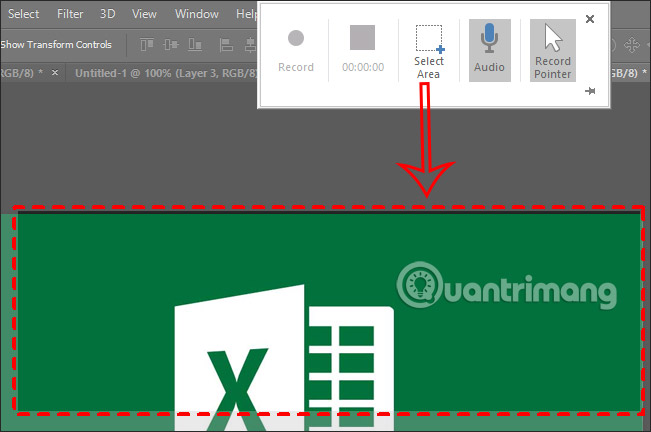
Task: Start recording with the Record button
Action: (x=296, y=50)
